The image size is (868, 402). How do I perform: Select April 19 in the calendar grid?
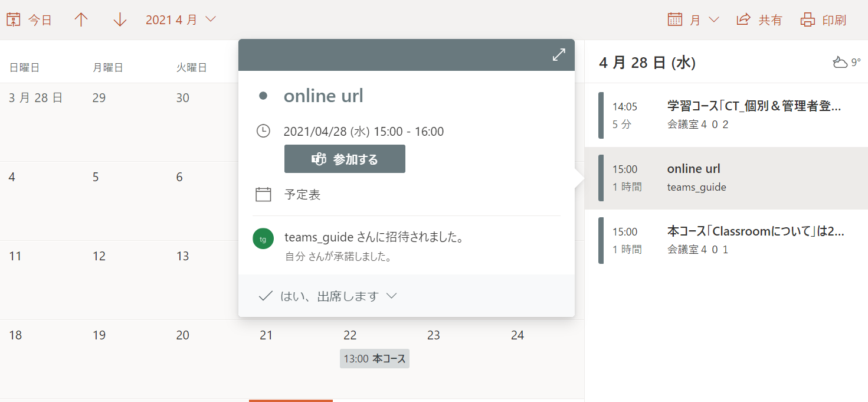tap(99, 335)
